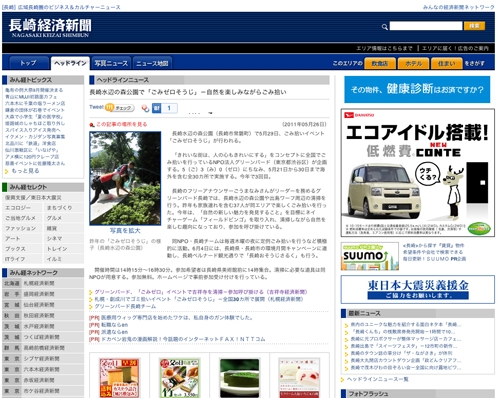
Task: Click the mixi チェック button
Action: (x=120, y=108)
